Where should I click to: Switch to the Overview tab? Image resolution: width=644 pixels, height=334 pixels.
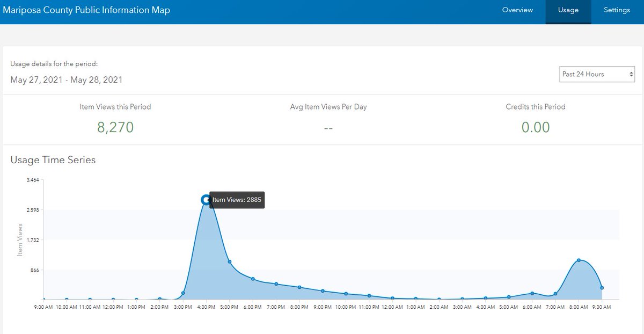tap(517, 10)
